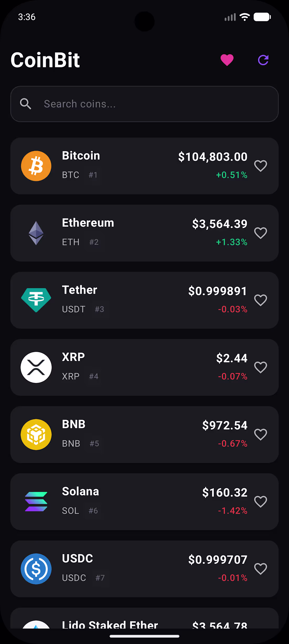Open the BNB price card
289x644 pixels.
(x=145, y=434)
